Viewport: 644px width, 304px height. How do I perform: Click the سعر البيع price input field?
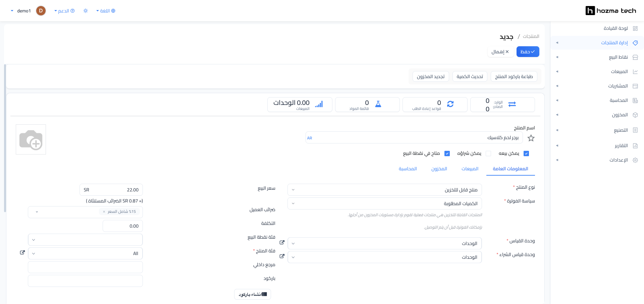tap(111, 190)
